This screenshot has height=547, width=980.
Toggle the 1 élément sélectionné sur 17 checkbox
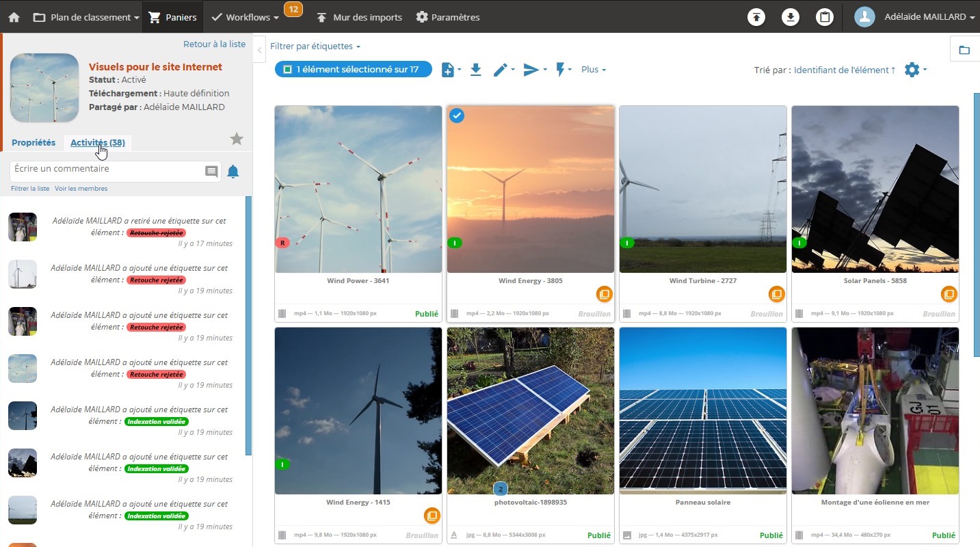[288, 70]
